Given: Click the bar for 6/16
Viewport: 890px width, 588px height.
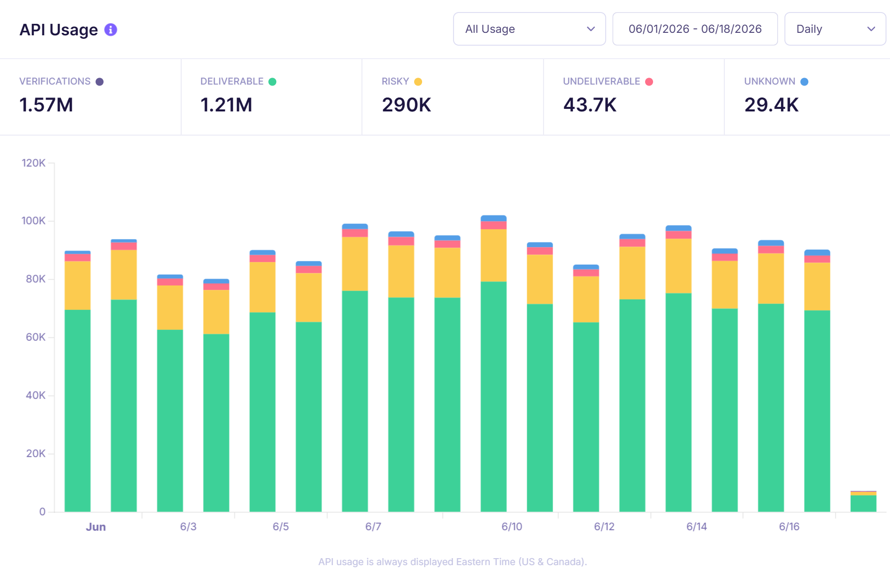Looking at the screenshot, I should [x=771, y=376].
